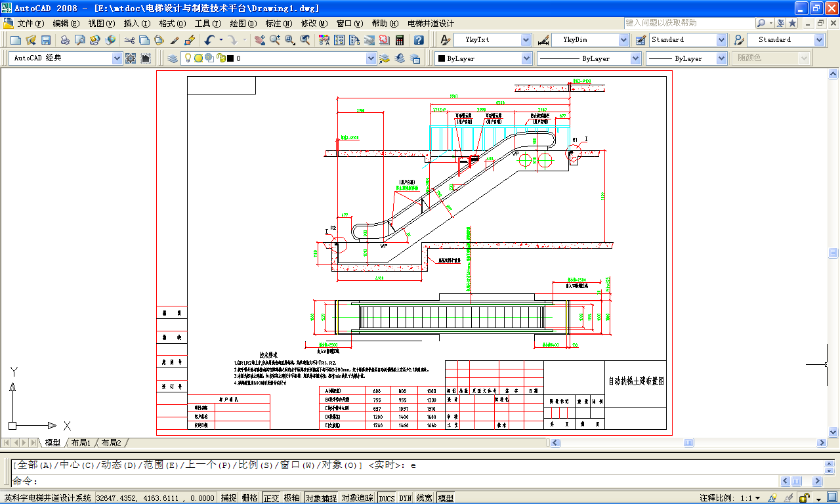Open the Layer Properties Manager icon
Screen dimensions: 840x504
pyautogui.click(x=173, y=58)
